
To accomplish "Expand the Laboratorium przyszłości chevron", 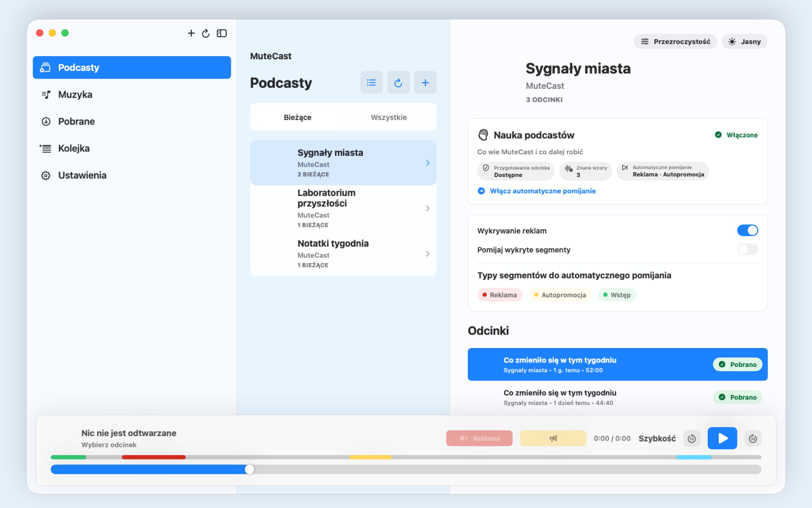I will [x=428, y=208].
